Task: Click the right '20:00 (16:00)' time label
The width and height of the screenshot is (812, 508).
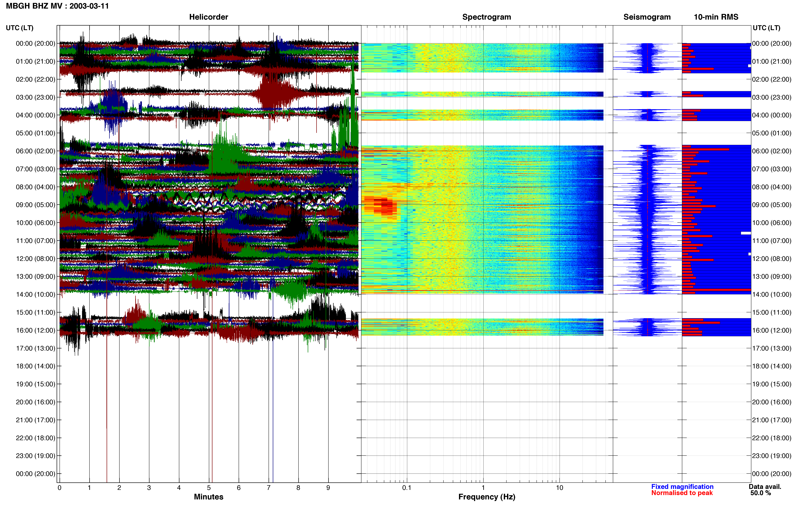Action: (x=772, y=402)
